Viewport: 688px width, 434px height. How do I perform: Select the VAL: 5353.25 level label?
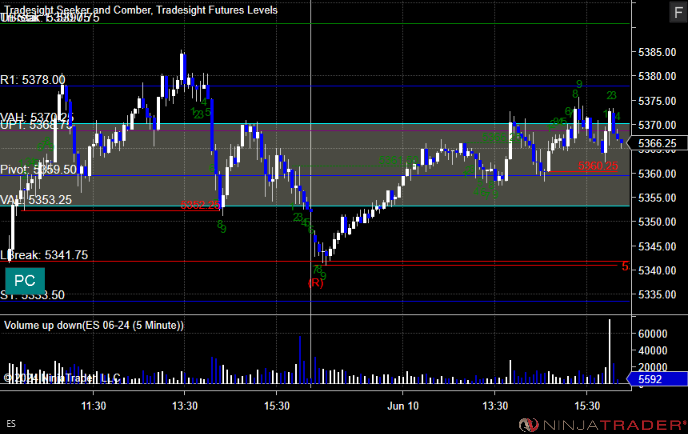(36, 200)
